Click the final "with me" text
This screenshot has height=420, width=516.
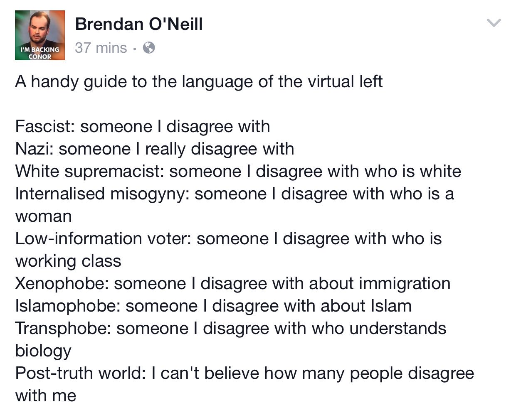46,395
